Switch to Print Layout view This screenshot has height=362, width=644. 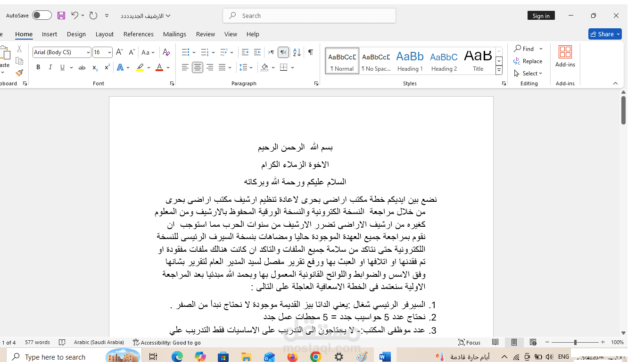[x=514, y=342]
